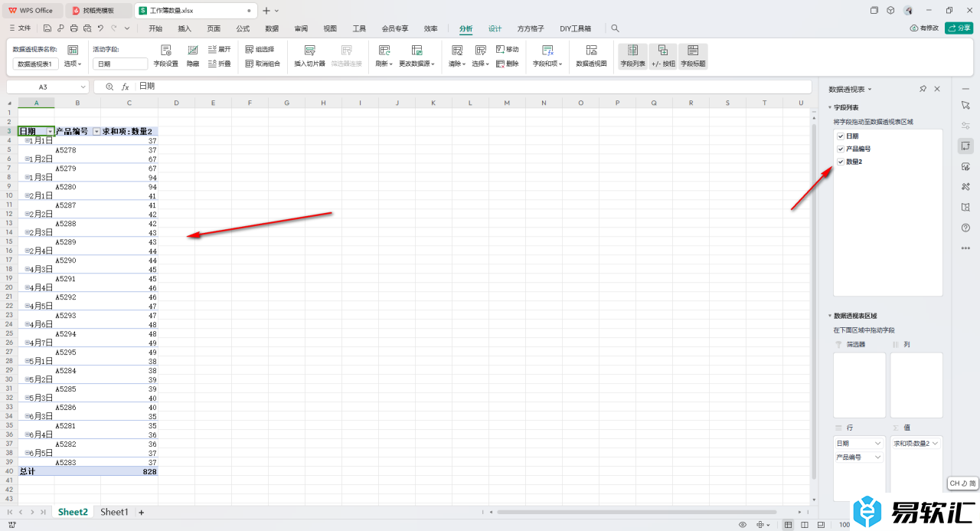
Task: Click the fx insert function icon
Action: tap(126, 87)
